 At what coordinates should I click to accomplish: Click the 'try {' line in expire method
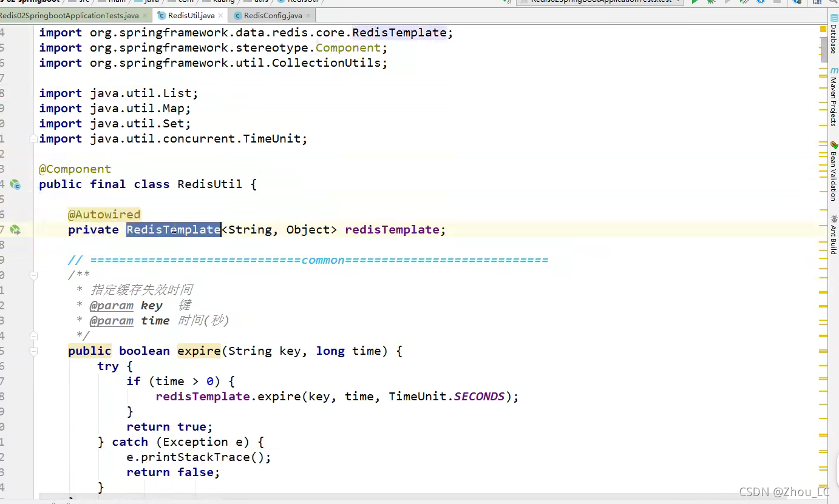click(x=115, y=366)
